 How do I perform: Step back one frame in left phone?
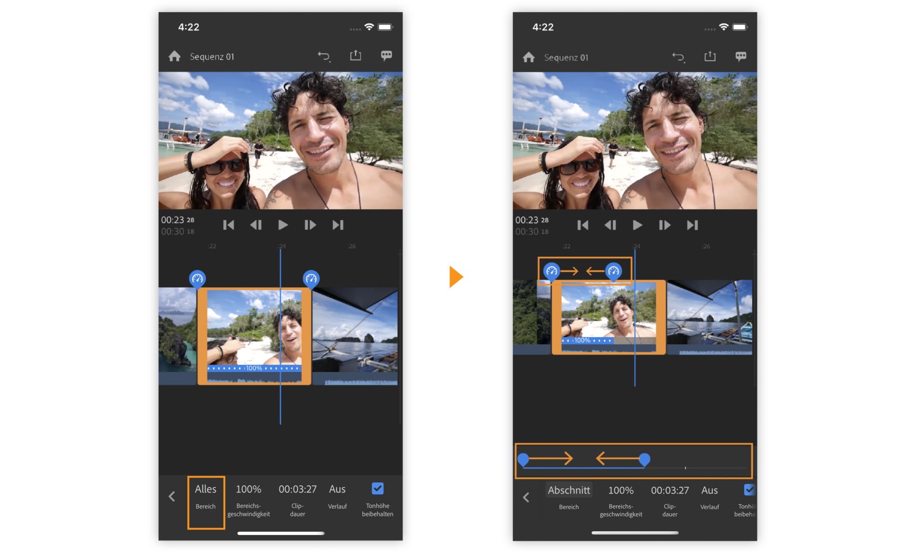[256, 225]
